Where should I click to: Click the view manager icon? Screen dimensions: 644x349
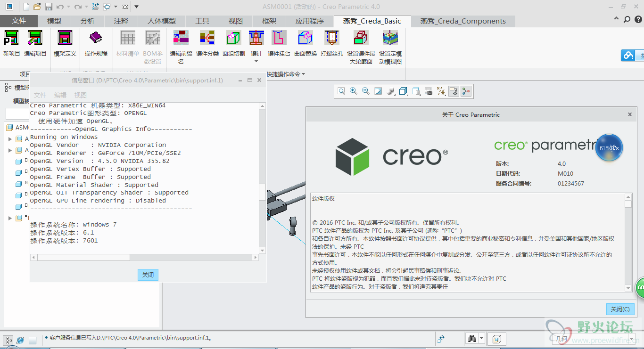coord(416,91)
